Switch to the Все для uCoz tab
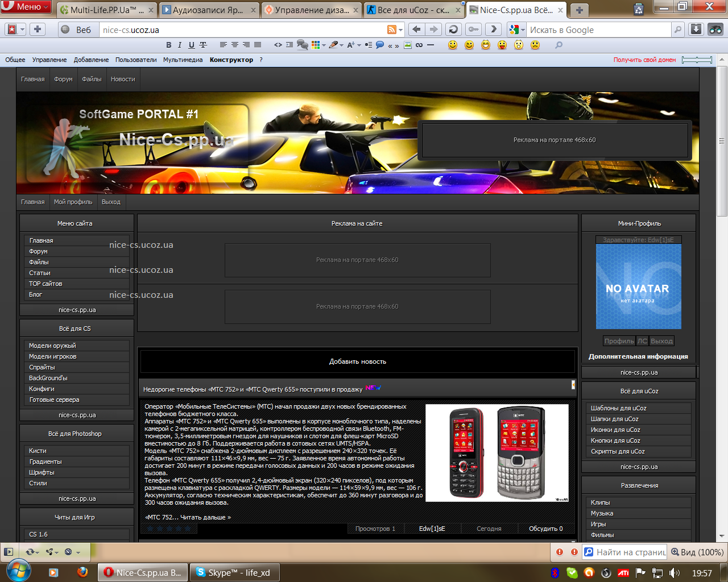 [413, 10]
